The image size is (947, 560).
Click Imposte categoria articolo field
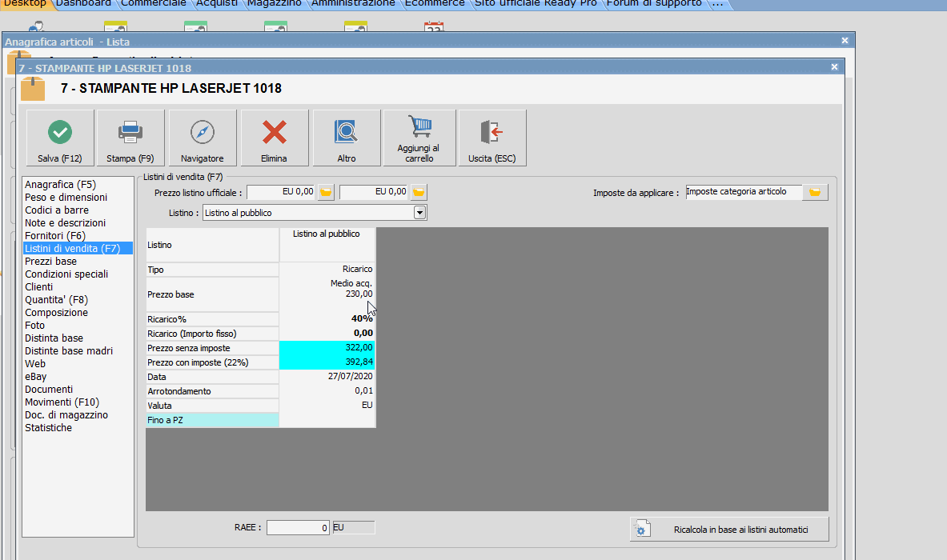coord(744,192)
